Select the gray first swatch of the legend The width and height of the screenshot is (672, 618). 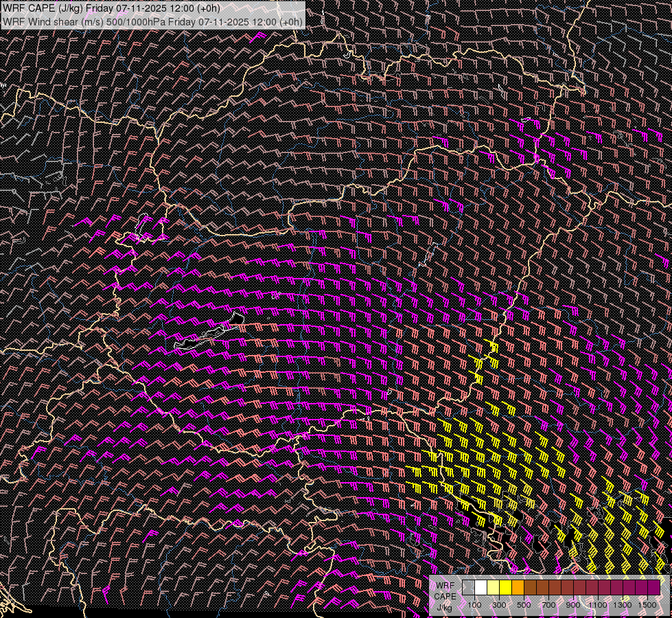(x=468, y=587)
